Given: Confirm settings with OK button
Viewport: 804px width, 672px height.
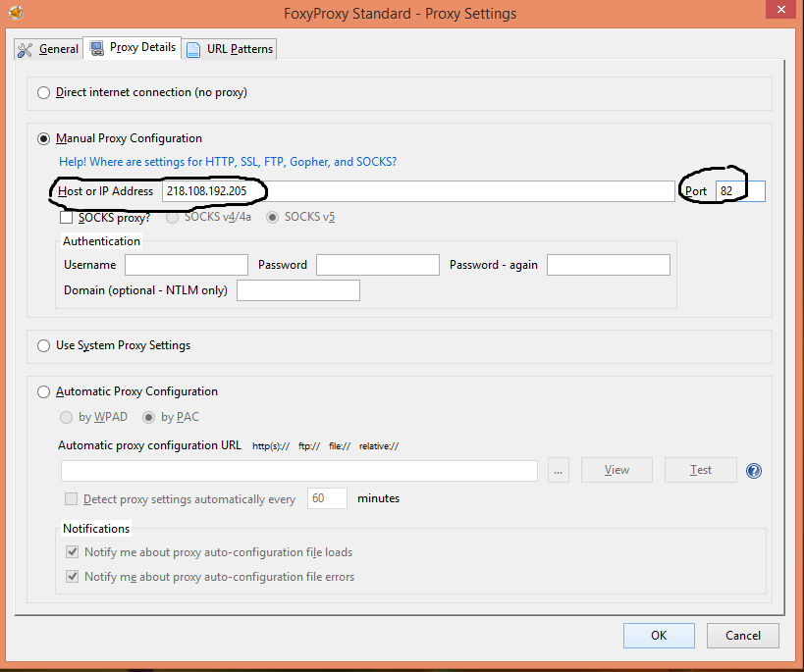Looking at the screenshot, I should click(659, 636).
